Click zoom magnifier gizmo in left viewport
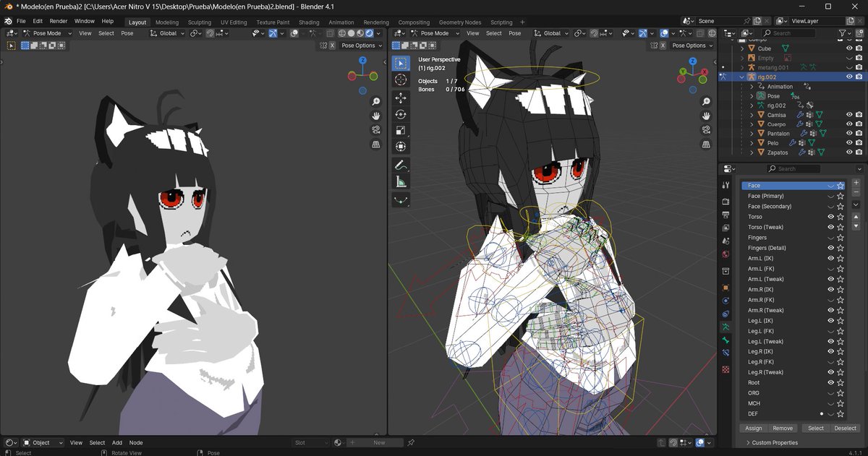This screenshot has height=456, width=868. 376,102
